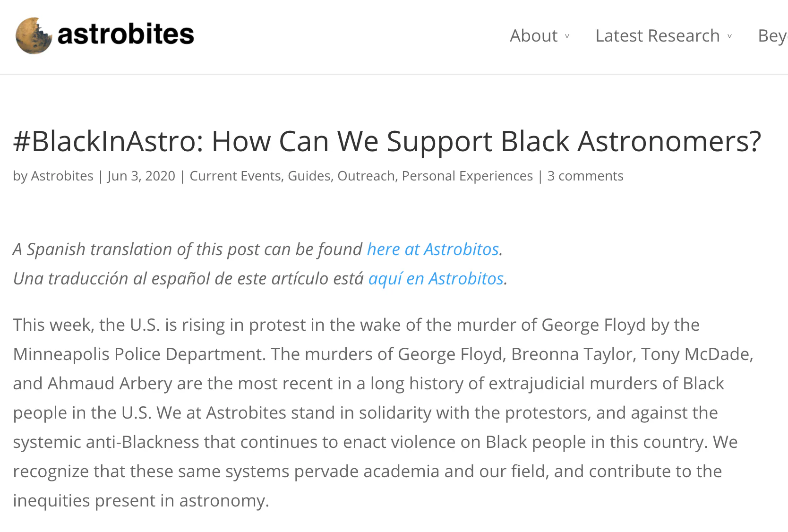The width and height of the screenshot is (788, 532).
Task: Open the Outreach category link
Action: tap(366, 176)
